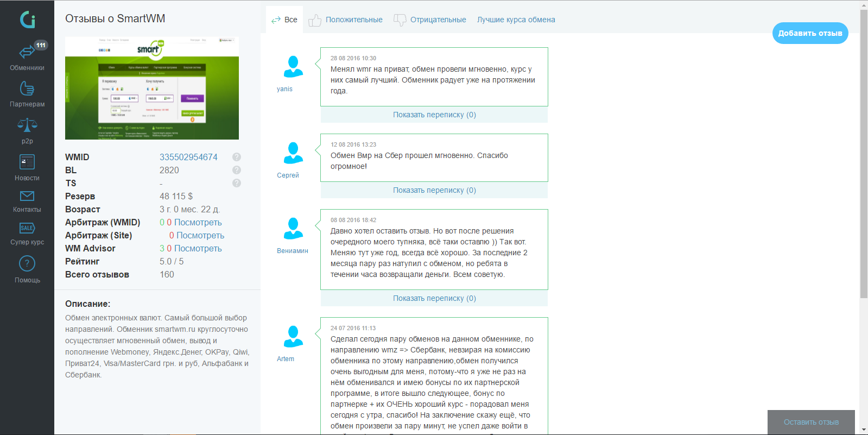The width and height of the screenshot is (868, 435).
Task: Click yanis user avatar
Action: pos(293,67)
